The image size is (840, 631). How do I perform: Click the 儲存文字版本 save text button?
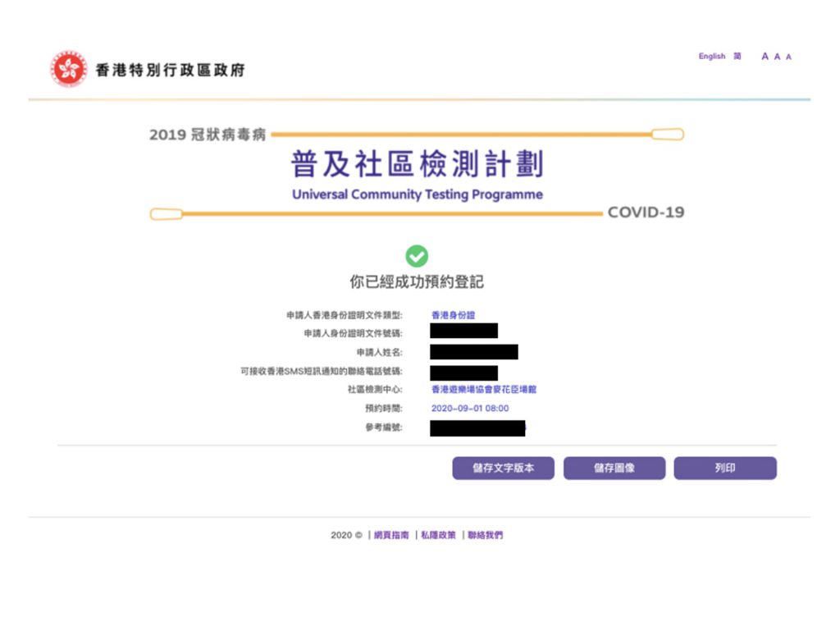click(x=503, y=468)
